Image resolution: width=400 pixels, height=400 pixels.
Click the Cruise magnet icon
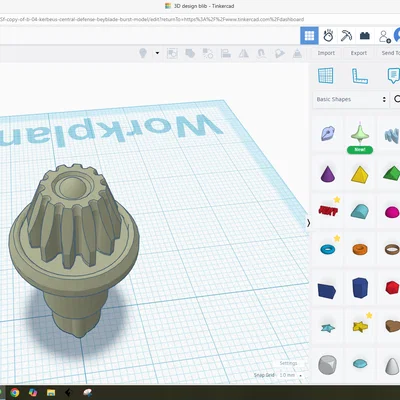[x=262, y=53]
